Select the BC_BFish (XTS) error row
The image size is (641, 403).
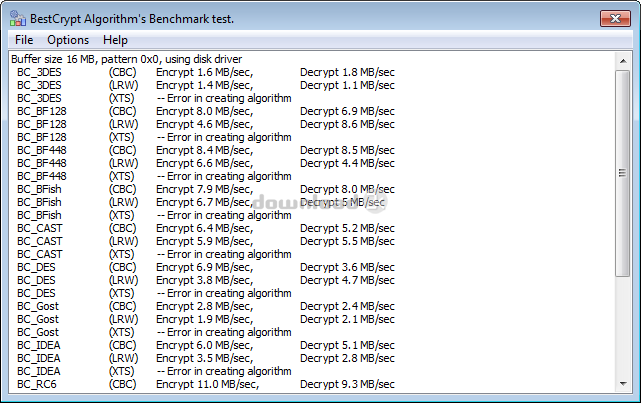(154, 215)
